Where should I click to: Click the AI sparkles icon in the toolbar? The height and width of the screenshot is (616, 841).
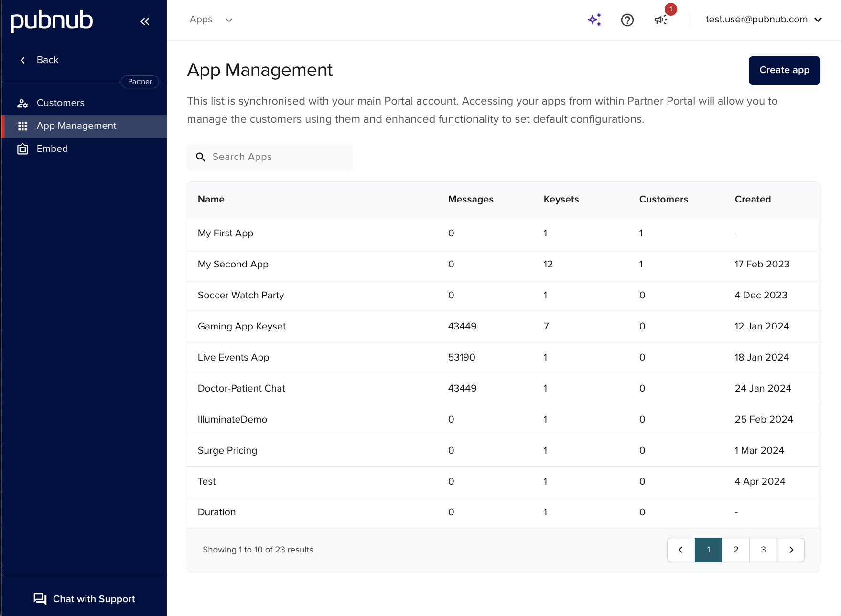point(594,20)
